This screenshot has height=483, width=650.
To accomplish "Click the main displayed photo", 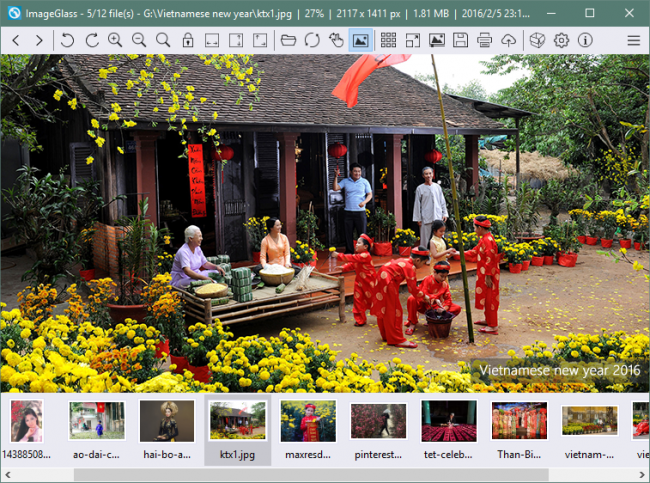I will [325, 223].
